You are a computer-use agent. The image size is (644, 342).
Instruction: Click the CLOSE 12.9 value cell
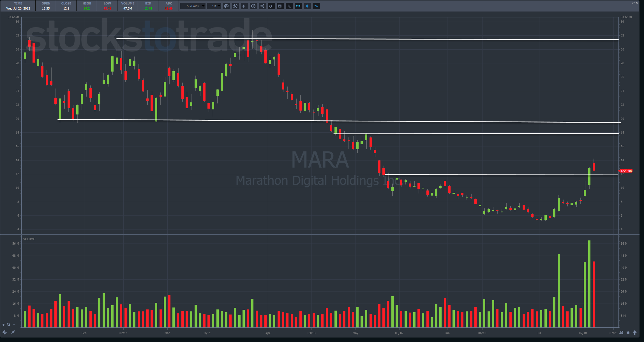pyautogui.click(x=66, y=6)
